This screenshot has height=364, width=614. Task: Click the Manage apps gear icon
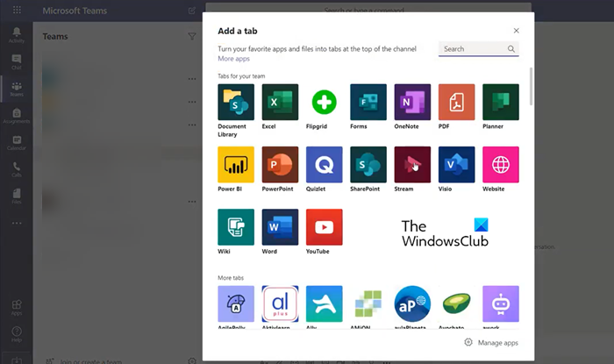[x=468, y=342]
